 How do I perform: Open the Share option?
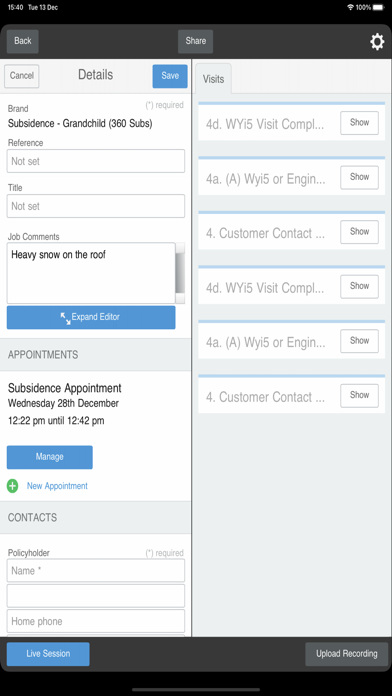pos(195,41)
